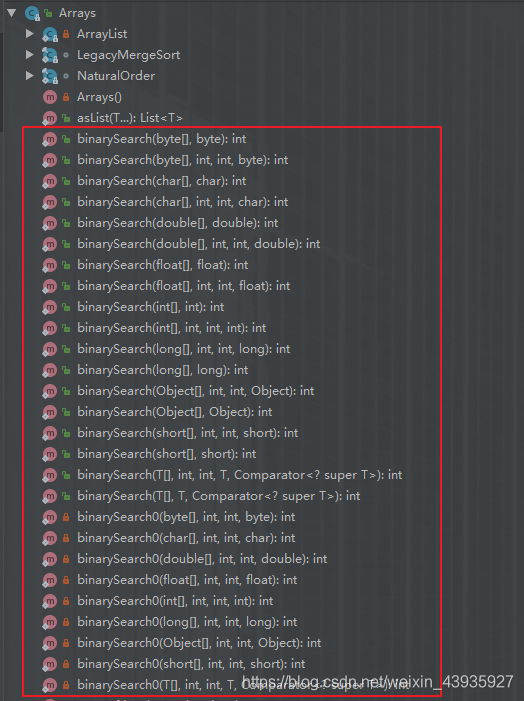Select binarySearch(int[], int, int, int): int
The width and height of the screenshot is (524, 701).
(x=172, y=328)
